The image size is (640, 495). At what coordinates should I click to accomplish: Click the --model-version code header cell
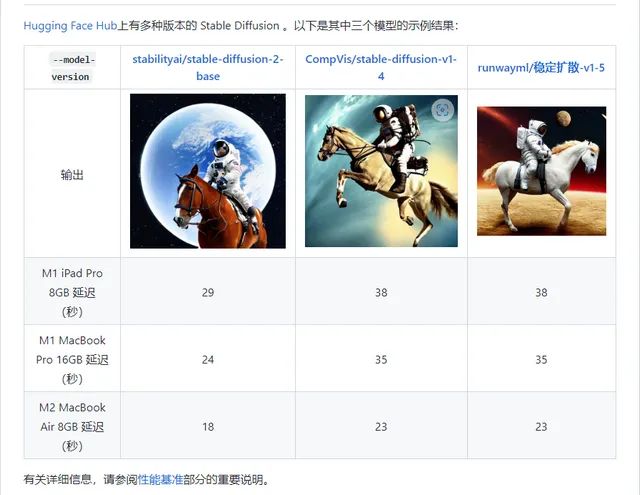coord(72,68)
